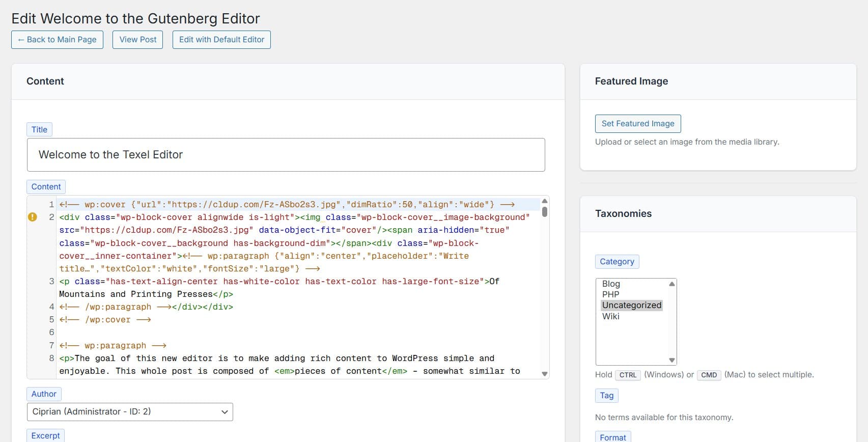This screenshot has height=442, width=868.
Task: Click the warning icon beside line 2
Action: (x=33, y=217)
